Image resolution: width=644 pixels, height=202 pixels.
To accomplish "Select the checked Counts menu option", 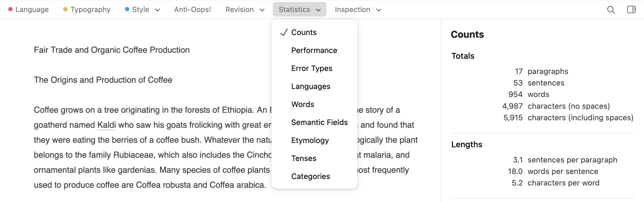I will click(x=304, y=32).
